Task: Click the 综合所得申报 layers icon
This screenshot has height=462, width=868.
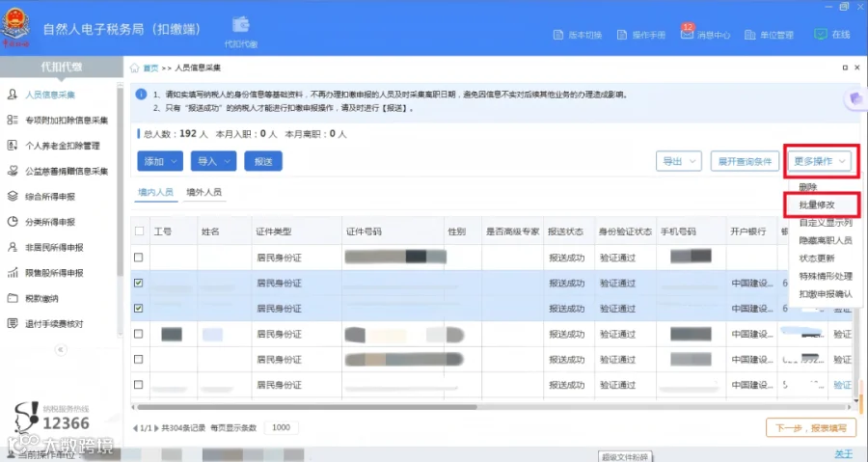Action: pyautogui.click(x=13, y=197)
